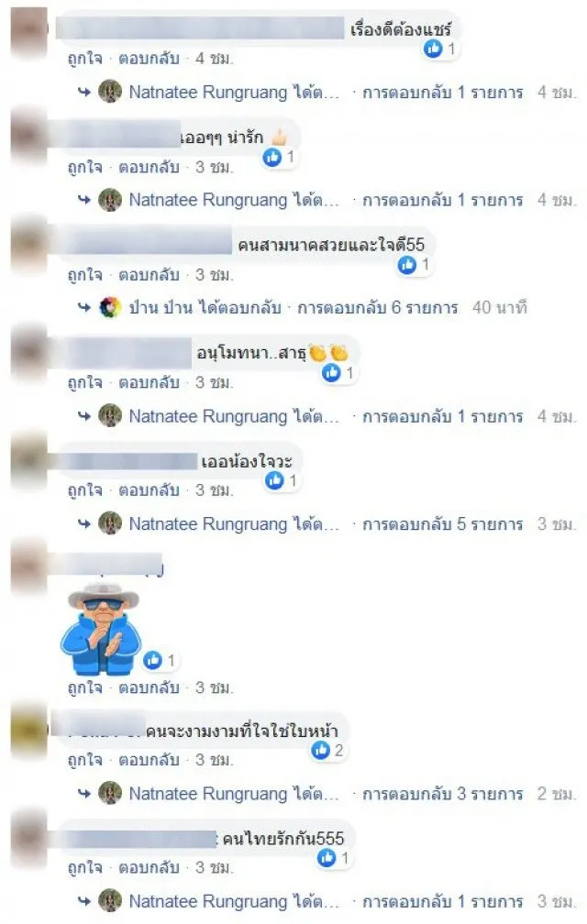
Task: Click ตอบกลับ under คนไทยรักกัน555 comment
Action: [x=150, y=867]
